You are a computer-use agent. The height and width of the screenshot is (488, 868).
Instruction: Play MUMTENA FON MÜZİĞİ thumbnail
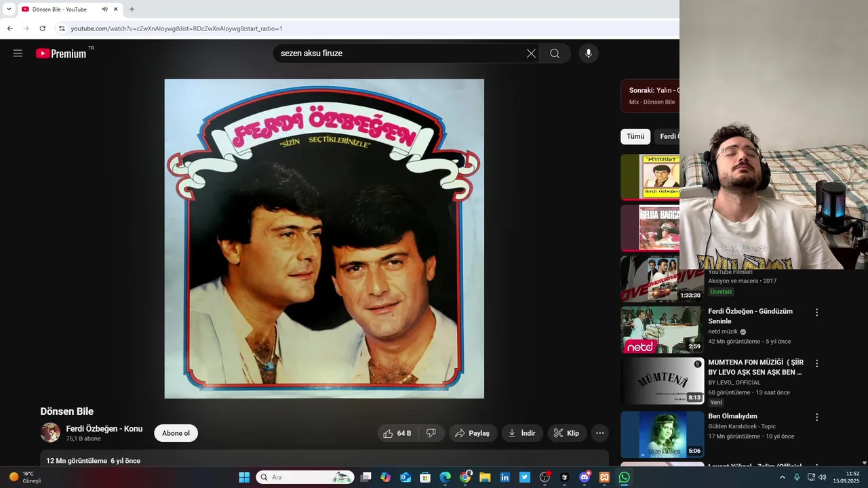662,380
